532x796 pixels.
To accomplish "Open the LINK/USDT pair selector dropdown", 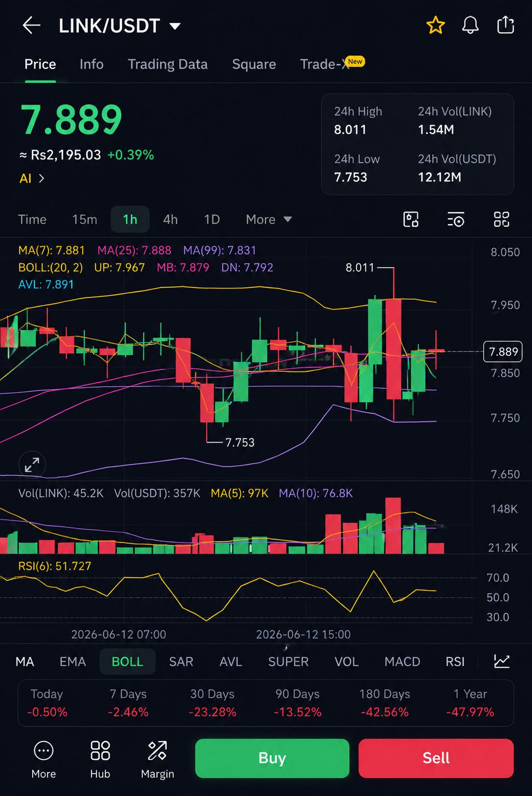I will click(119, 25).
